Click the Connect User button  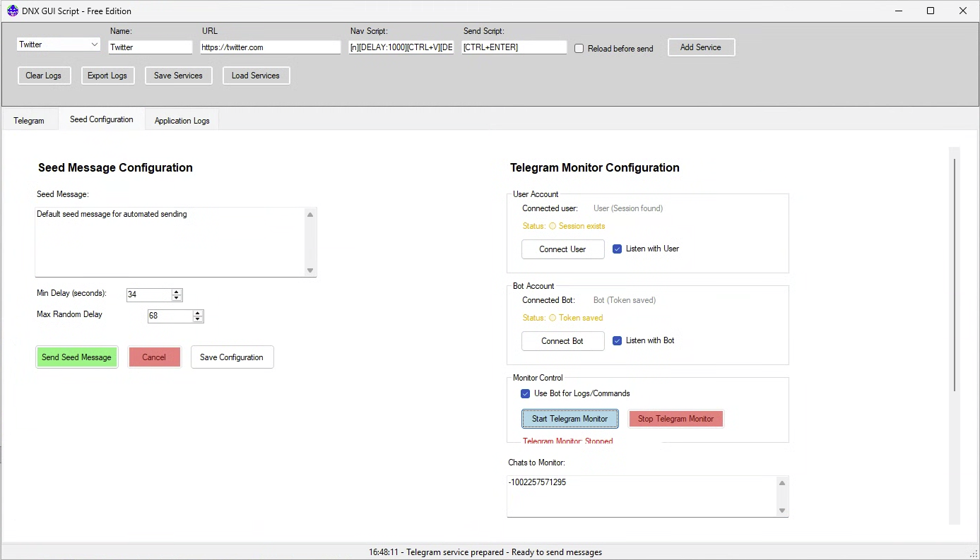click(563, 249)
